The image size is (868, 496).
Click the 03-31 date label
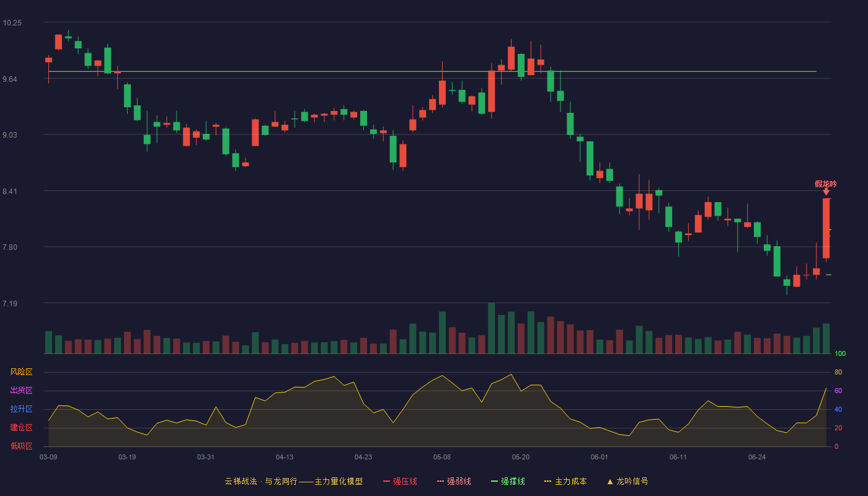pos(206,457)
